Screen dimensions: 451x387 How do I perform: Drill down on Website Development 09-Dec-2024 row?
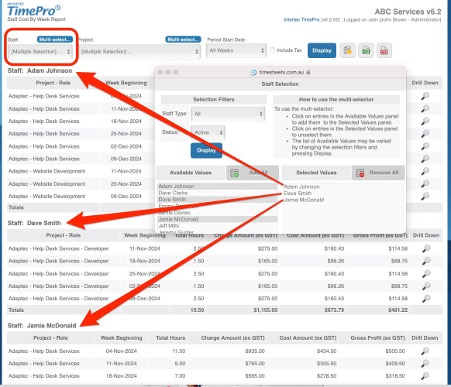pyautogui.click(x=425, y=196)
